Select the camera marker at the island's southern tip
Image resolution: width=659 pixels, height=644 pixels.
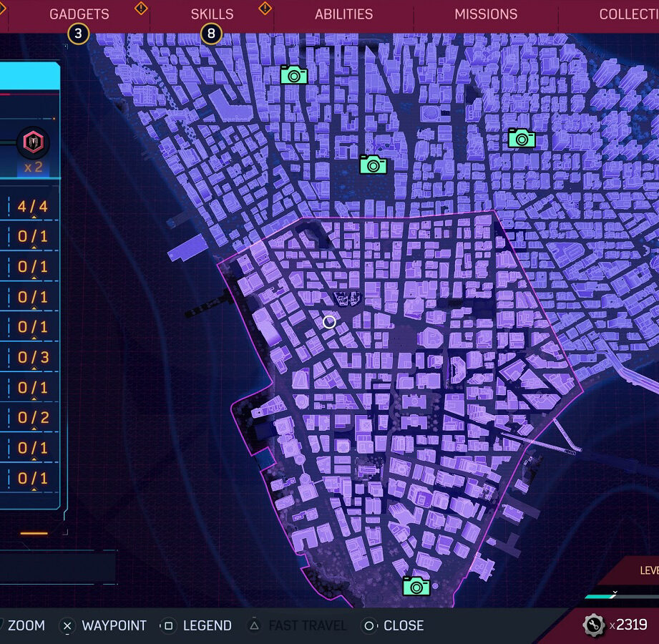pyautogui.click(x=416, y=587)
